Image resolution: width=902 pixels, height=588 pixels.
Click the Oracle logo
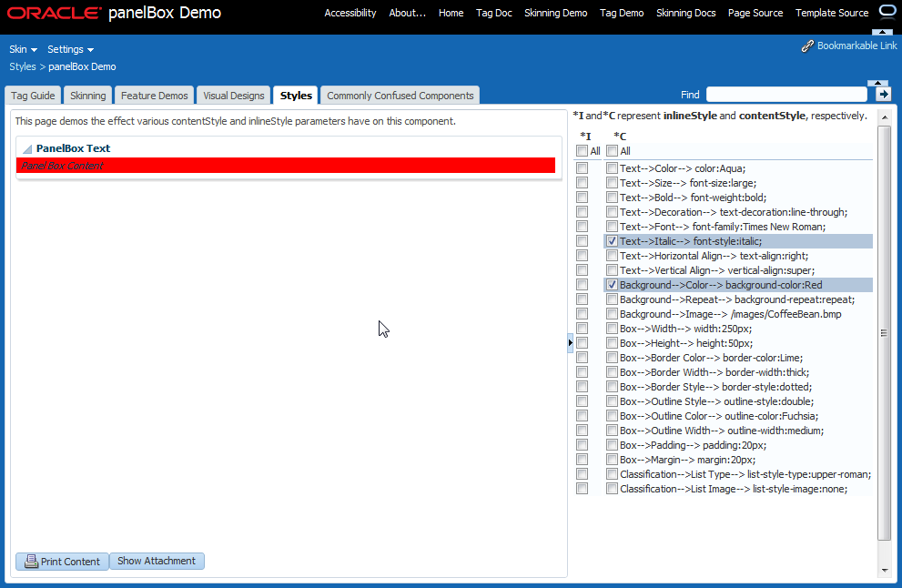[x=54, y=13]
